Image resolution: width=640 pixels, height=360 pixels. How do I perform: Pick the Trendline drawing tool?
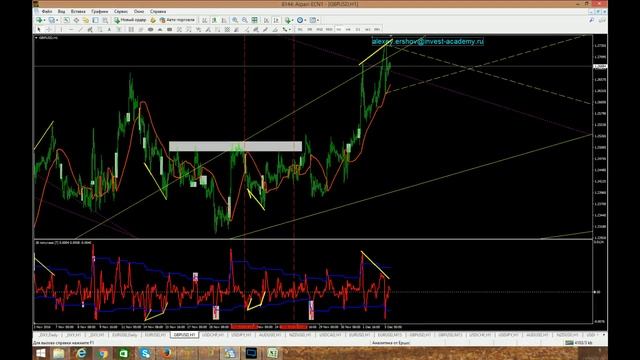(x=80, y=29)
